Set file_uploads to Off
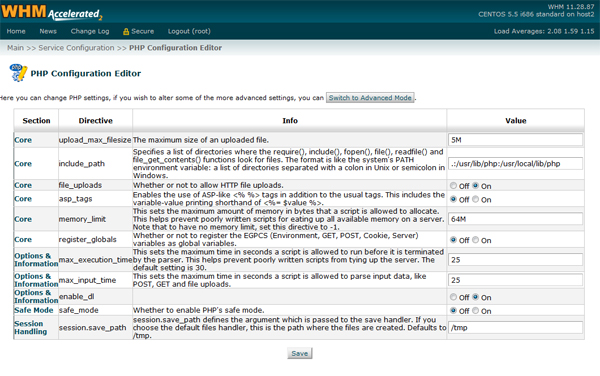 pos(453,186)
